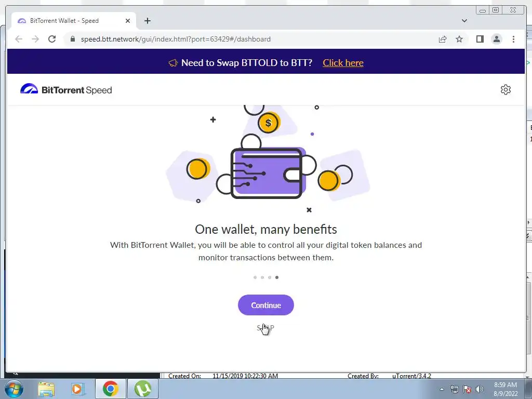Jump to the third carousel dot
532x399 pixels.
(x=270, y=277)
